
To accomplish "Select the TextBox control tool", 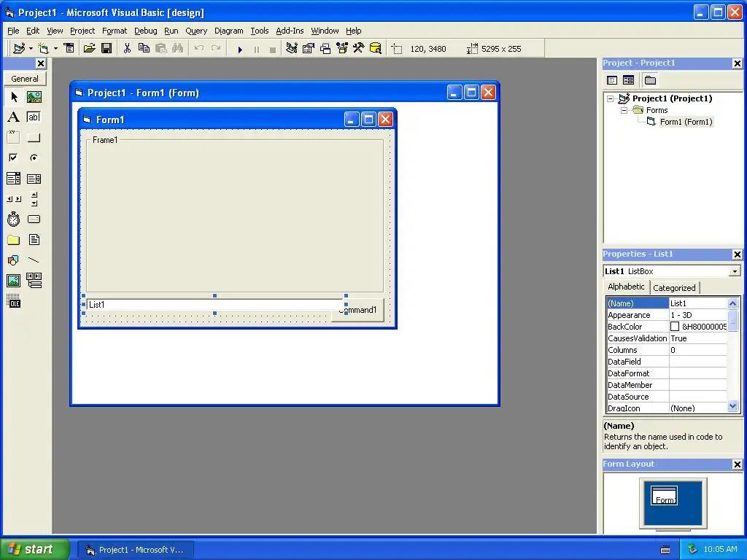I will pyautogui.click(x=34, y=117).
